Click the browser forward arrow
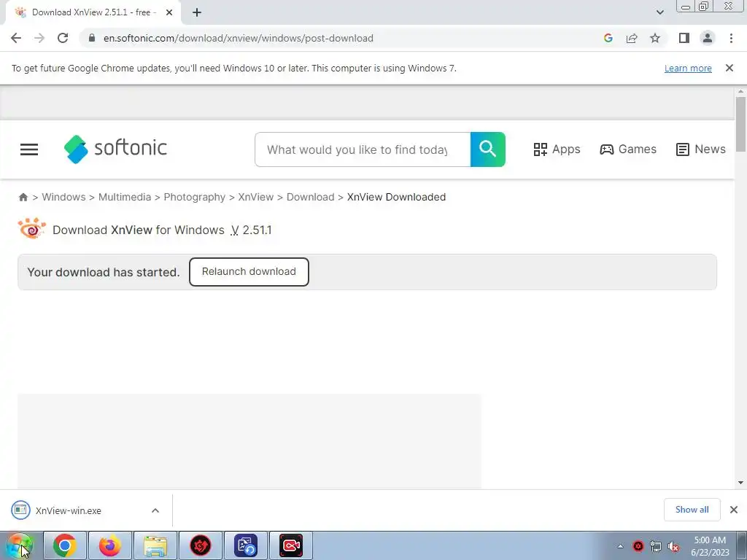747x560 pixels. 39,38
